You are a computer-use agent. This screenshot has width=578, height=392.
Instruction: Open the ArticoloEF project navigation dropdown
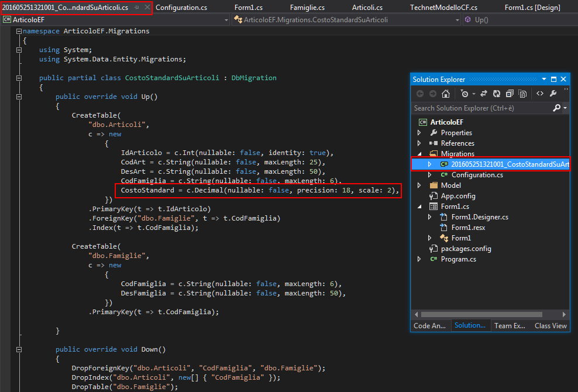[x=226, y=20]
